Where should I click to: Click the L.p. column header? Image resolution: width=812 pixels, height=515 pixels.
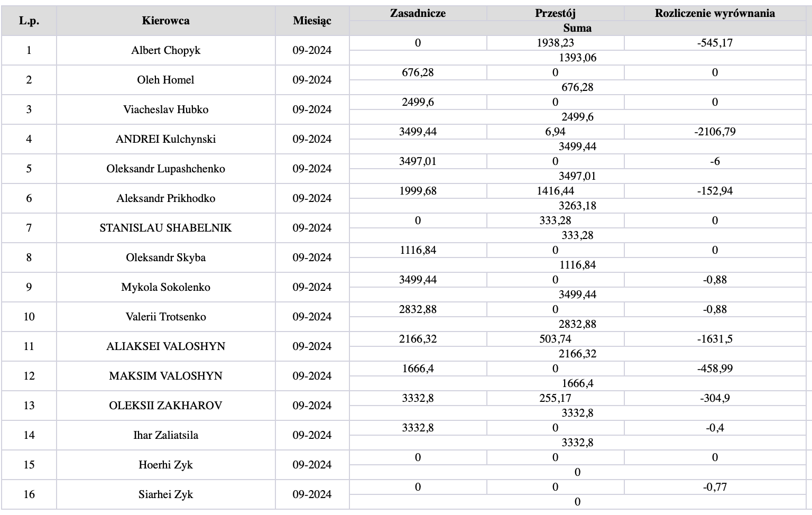[x=29, y=21]
